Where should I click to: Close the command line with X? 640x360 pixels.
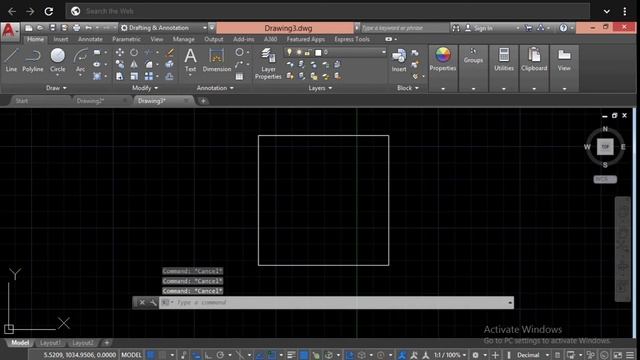pos(142,302)
